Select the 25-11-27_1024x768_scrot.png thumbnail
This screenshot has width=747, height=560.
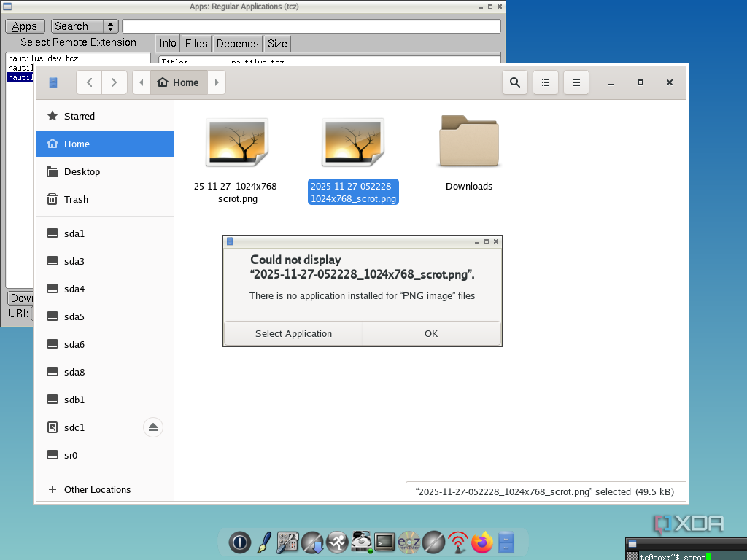click(237, 142)
